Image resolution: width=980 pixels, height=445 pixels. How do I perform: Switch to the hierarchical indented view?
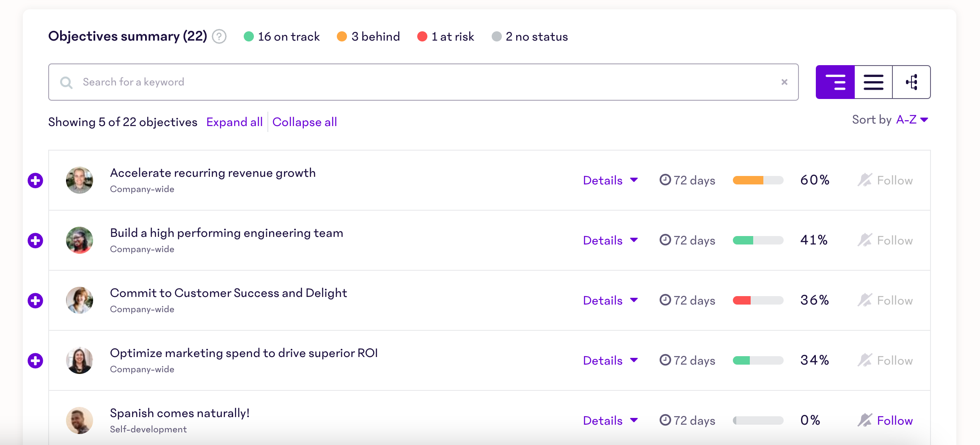[835, 82]
